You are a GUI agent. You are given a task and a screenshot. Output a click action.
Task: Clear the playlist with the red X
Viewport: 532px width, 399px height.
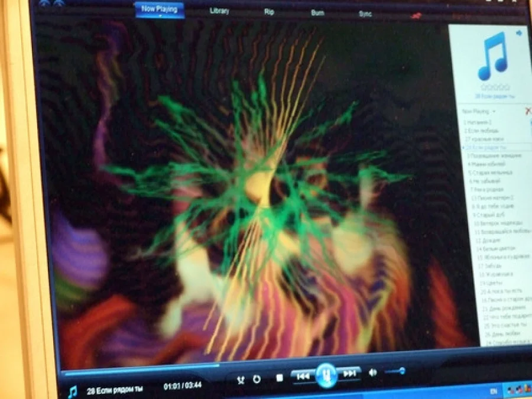528,111
